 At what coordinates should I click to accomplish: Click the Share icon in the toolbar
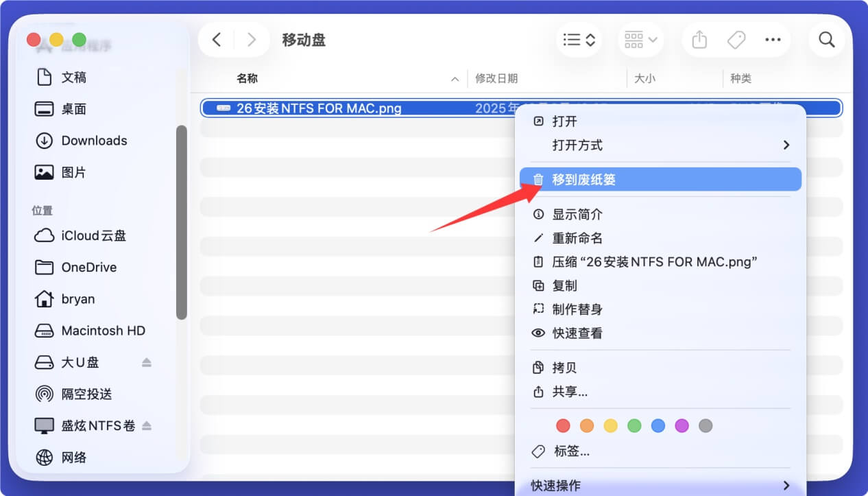click(x=699, y=40)
